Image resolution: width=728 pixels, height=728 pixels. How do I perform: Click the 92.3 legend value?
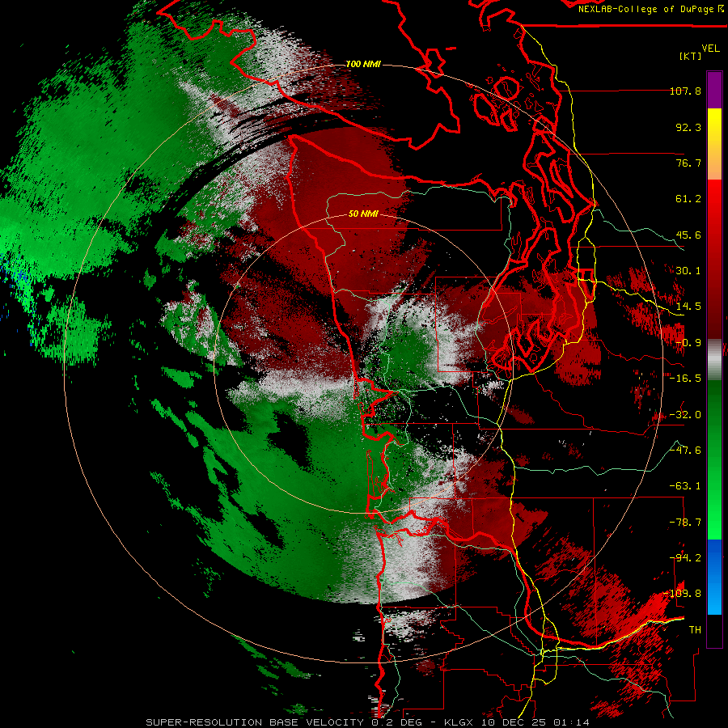coord(688,127)
